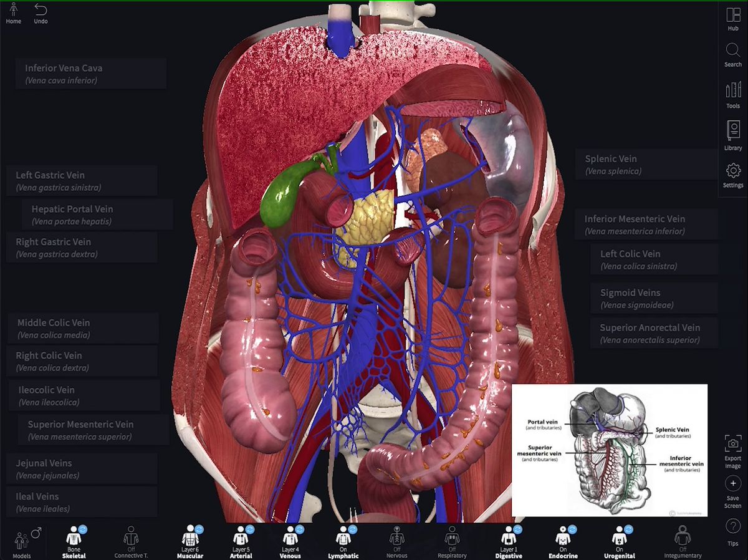Viewport: 748px width, 560px height.
Task: Open the Models selector
Action: pyautogui.click(x=22, y=539)
